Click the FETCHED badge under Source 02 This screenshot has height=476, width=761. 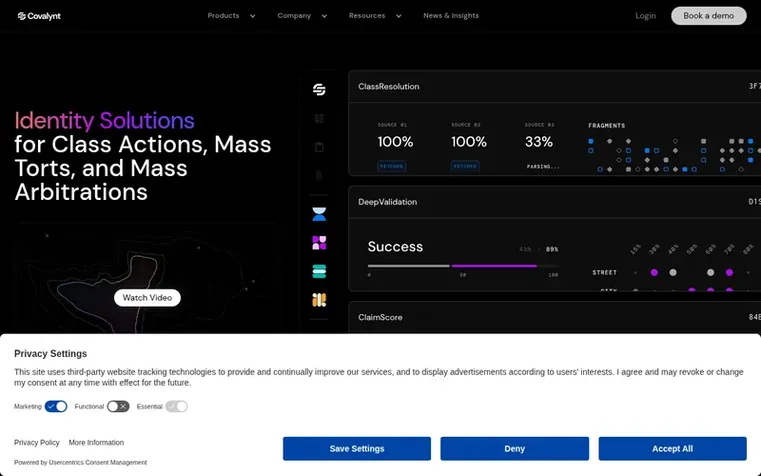click(465, 166)
